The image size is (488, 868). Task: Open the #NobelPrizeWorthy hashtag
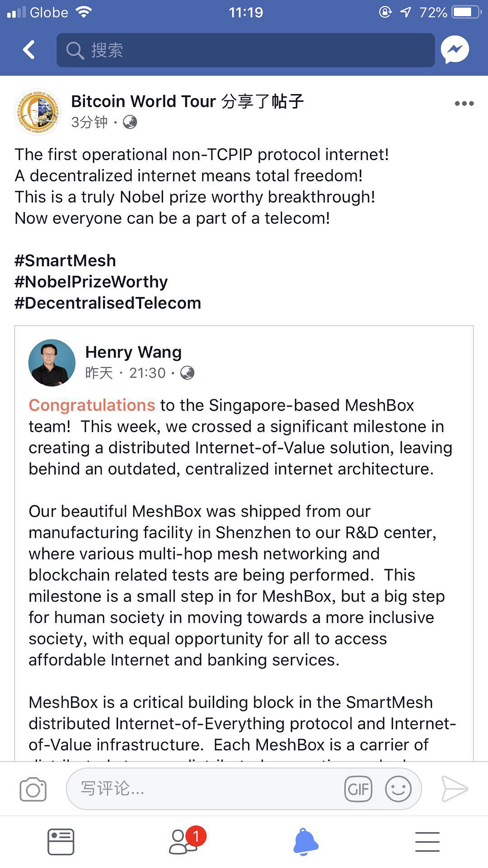tap(91, 282)
